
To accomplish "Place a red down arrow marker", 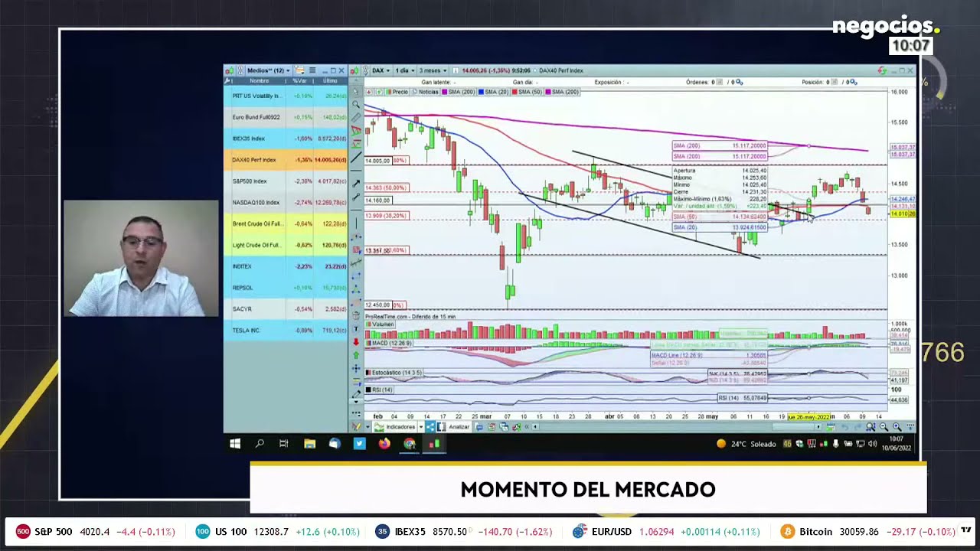I will point(356,342).
